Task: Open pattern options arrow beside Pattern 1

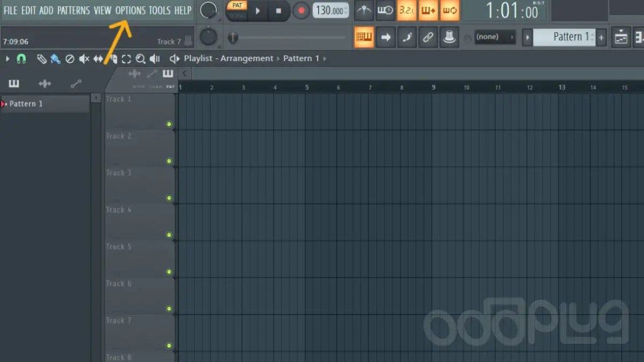Action: [x=528, y=38]
